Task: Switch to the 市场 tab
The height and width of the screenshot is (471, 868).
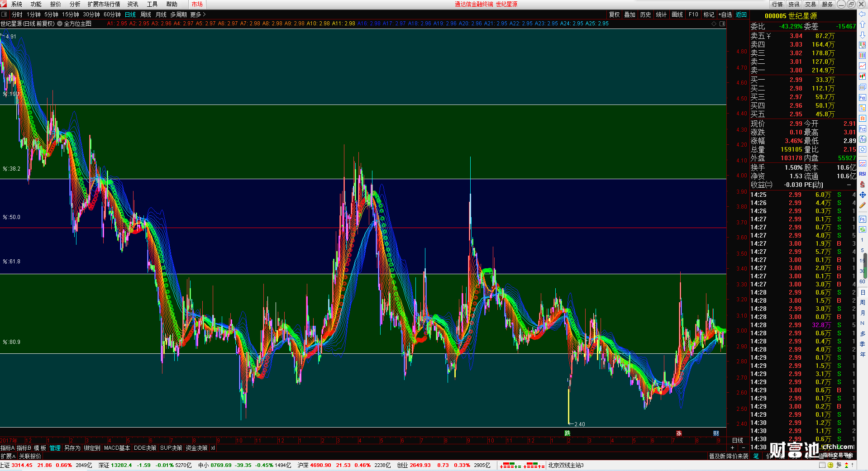Action: click(197, 4)
